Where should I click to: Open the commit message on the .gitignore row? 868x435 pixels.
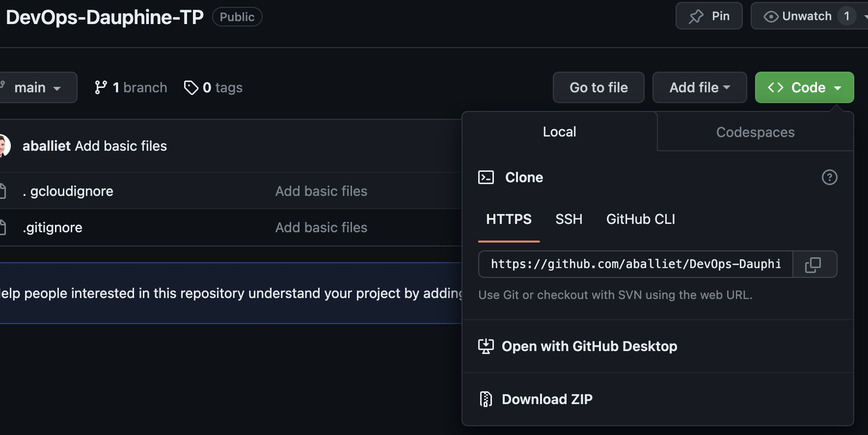click(x=321, y=227)
